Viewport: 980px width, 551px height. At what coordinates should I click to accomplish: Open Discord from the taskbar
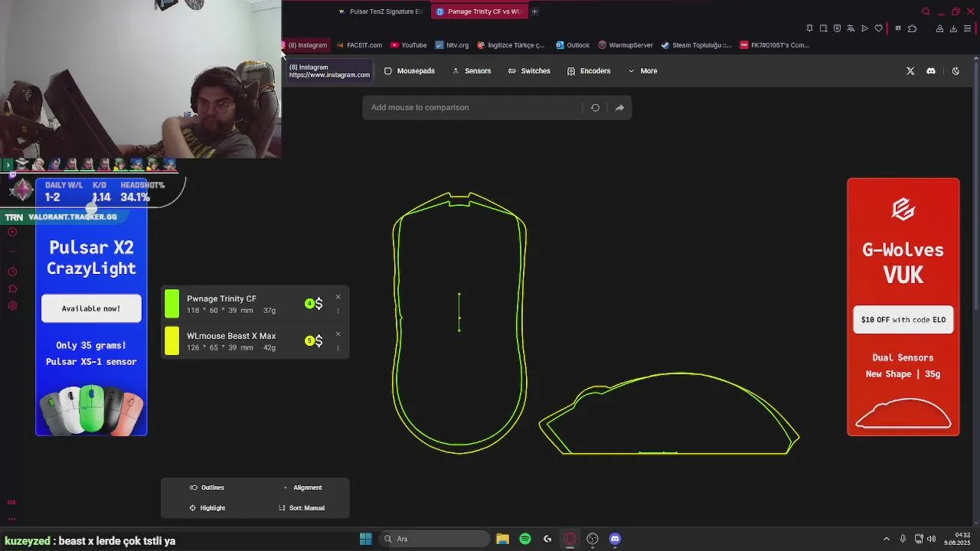(615, 539)
